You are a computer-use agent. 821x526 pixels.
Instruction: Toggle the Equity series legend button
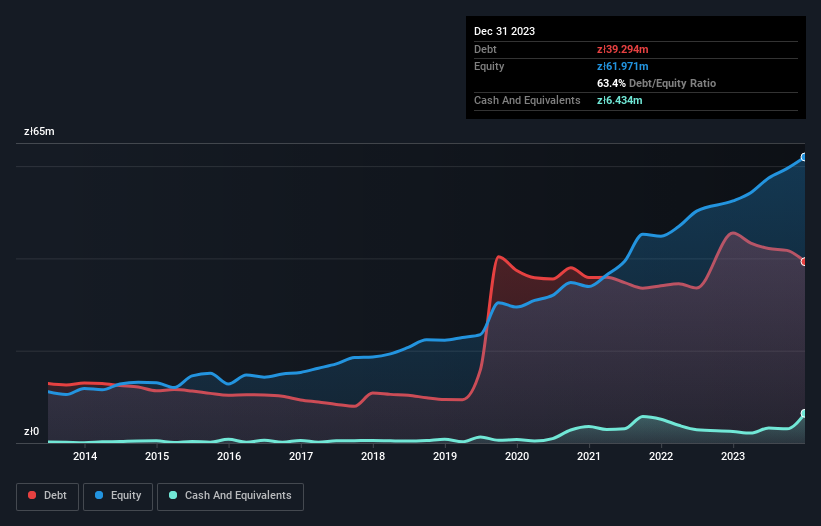(118, 496)
